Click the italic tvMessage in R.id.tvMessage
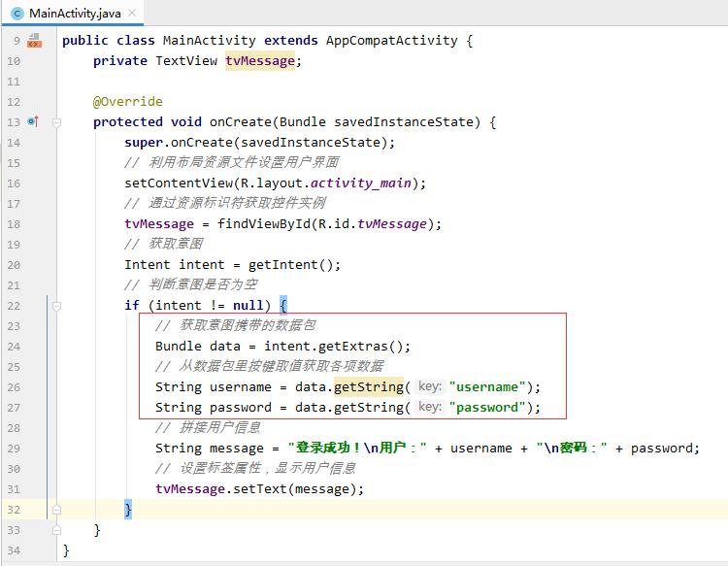Screen dimensions: 728x566 pos(392,224)
